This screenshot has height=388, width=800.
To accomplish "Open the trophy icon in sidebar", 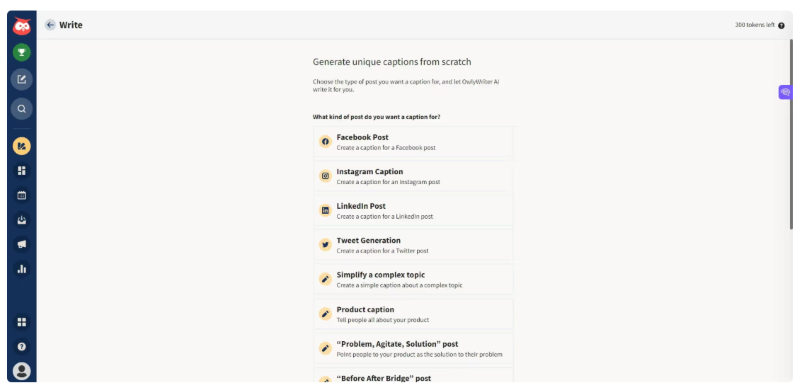I will [x=21, y=52].
